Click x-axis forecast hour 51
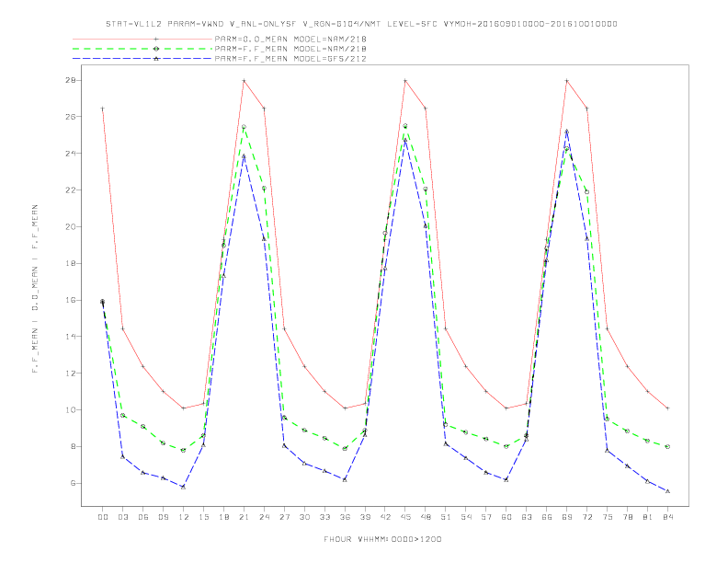 [446, 517]
